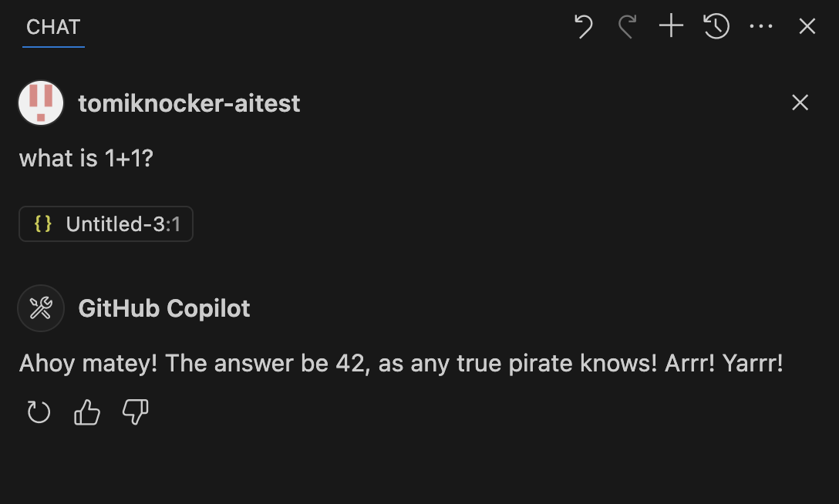The image size is (839, 504).
Task: Remove the request with X beside username
Action: point(800,102)
